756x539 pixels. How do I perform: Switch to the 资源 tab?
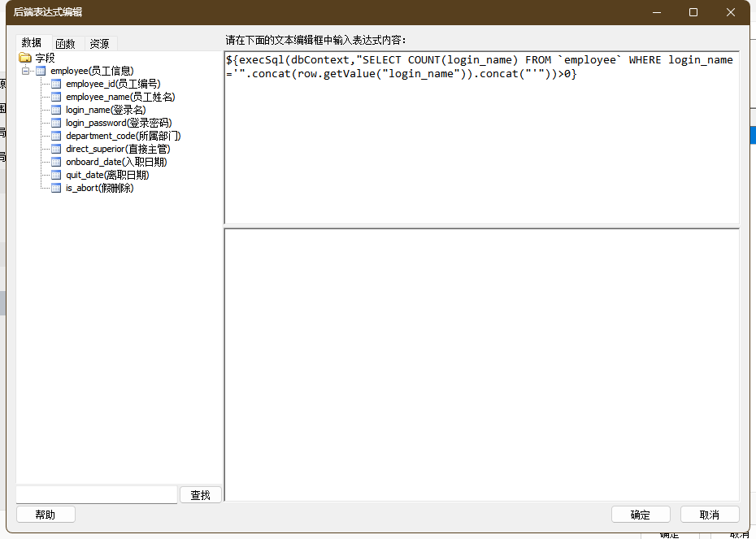point(99,44)
